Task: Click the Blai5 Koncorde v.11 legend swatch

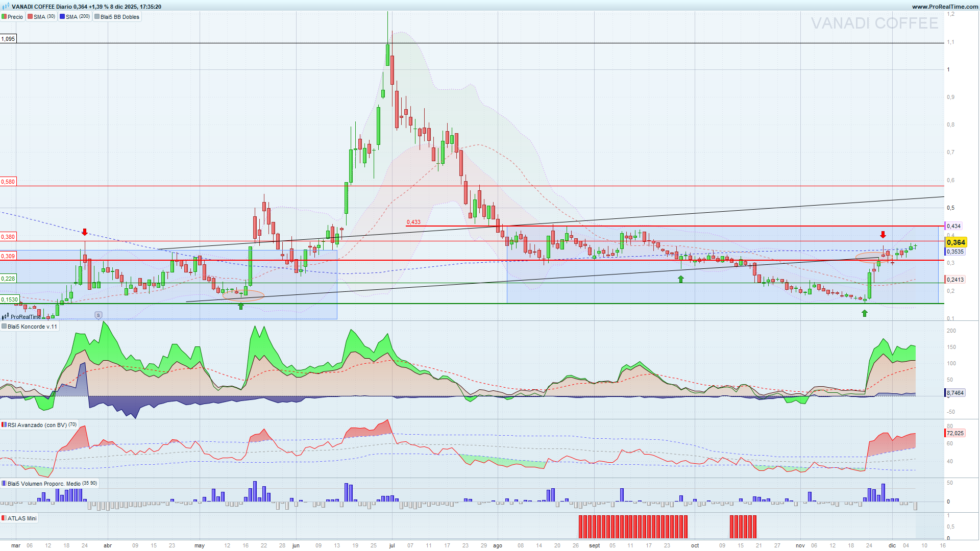Action: 4,327
